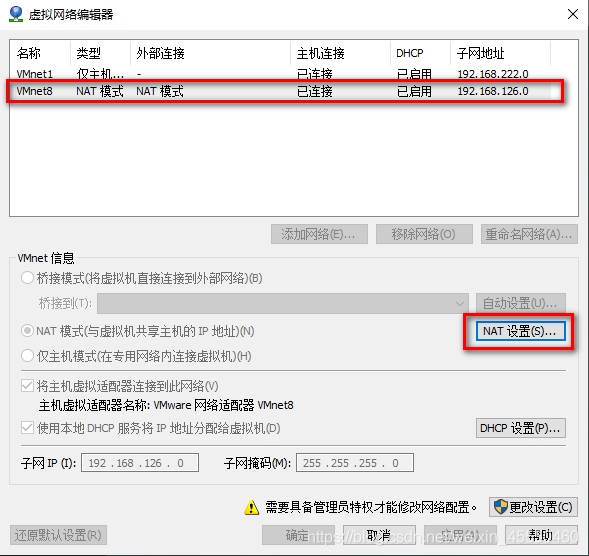Click subnet address 192.168.126.0 cell

click(x=493, y=91)
